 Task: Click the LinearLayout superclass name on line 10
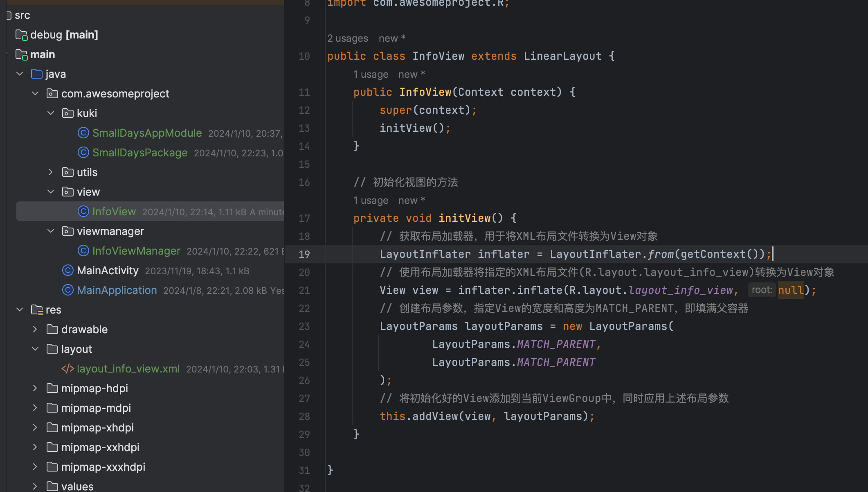pyautogui.click(x=562, y=56)
